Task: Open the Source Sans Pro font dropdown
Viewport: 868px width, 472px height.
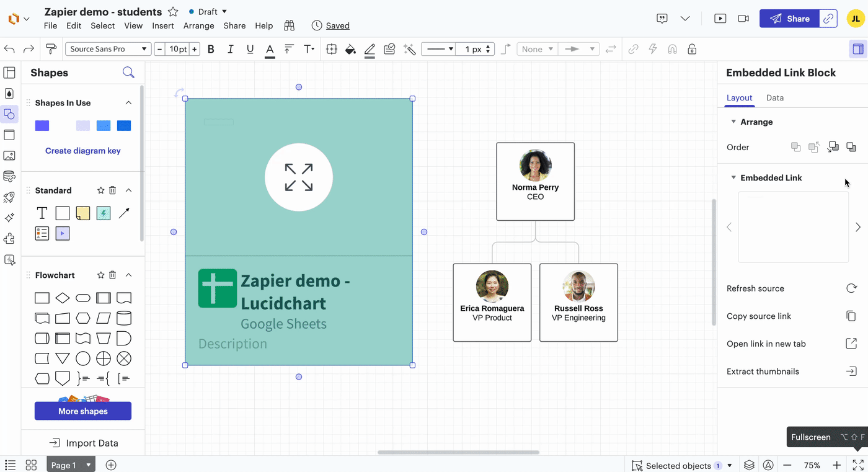Action: point(108,49)
